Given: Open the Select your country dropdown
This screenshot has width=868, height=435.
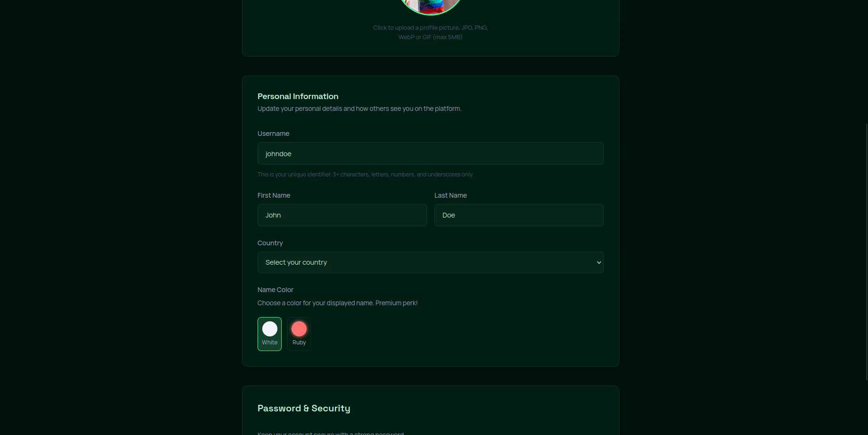Looking at the screenshot, I should (x=430, y=262).
